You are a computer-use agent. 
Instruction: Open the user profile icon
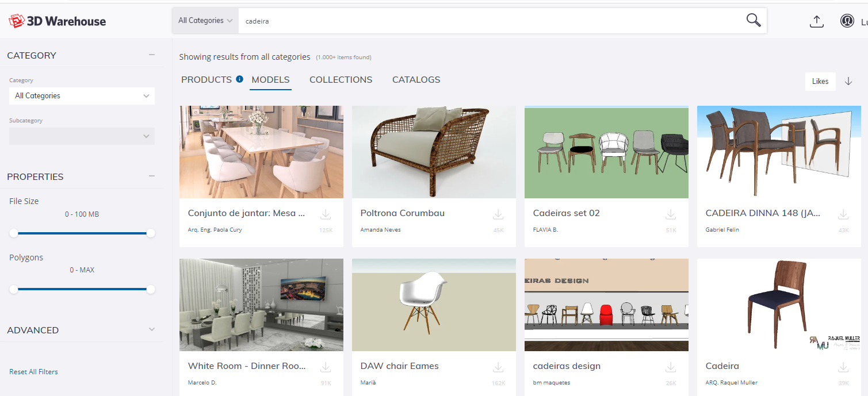click(x=847, y=20)
